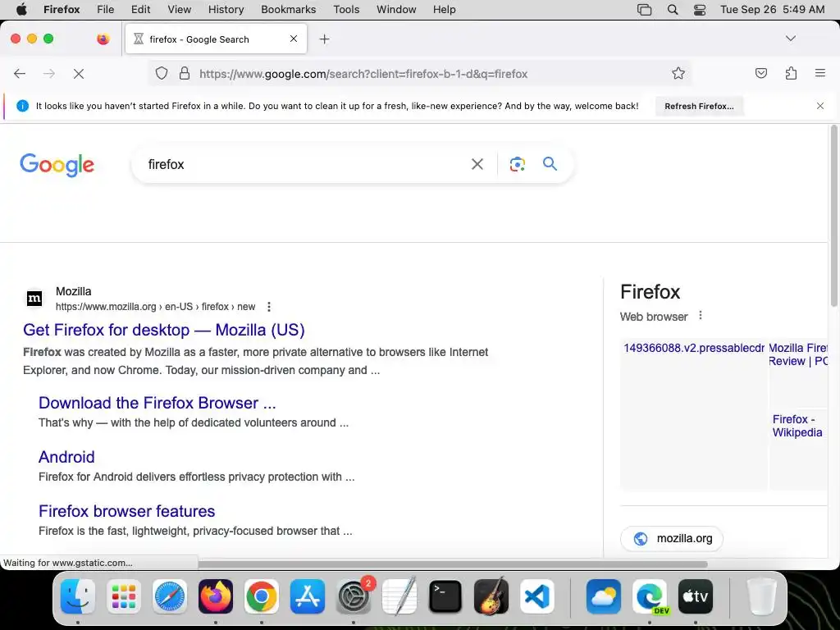Image resolution: width=840 pixels, height=630 pixels.
Task: Open the Bookmarks menu
Action: pos(288,9)
